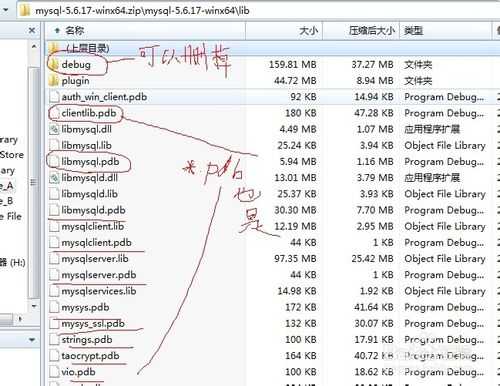Sort the list by the 大小 column
Screen dimensions: 500x386
coord(284,31)
